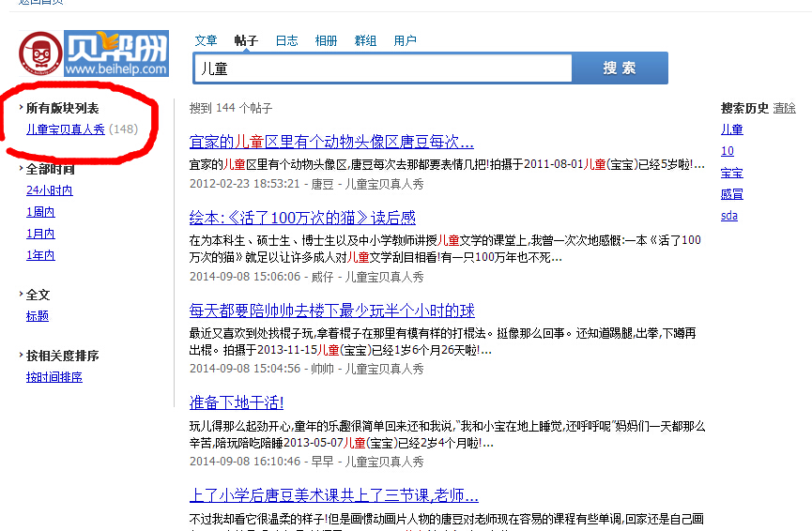This screenshot has height=531, width=812.
Task: Click the 搜索历史 heading
Action: [x=744, y=108]
